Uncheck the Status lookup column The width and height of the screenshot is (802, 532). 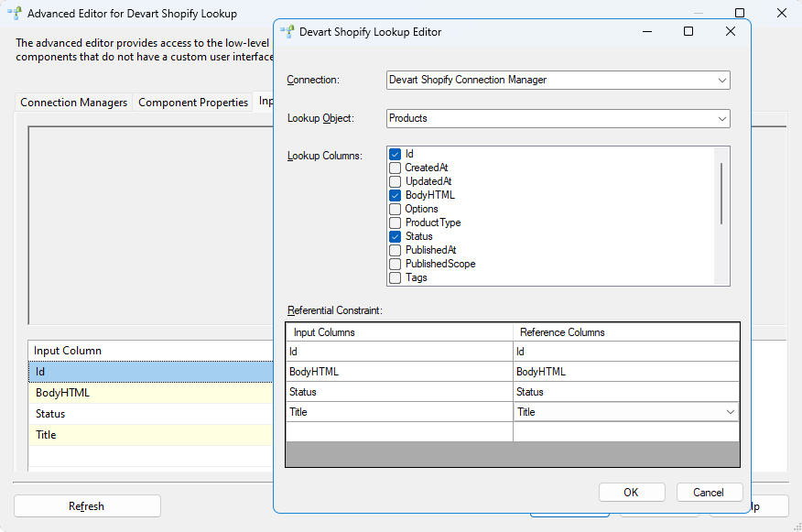[x=396, y=236]
